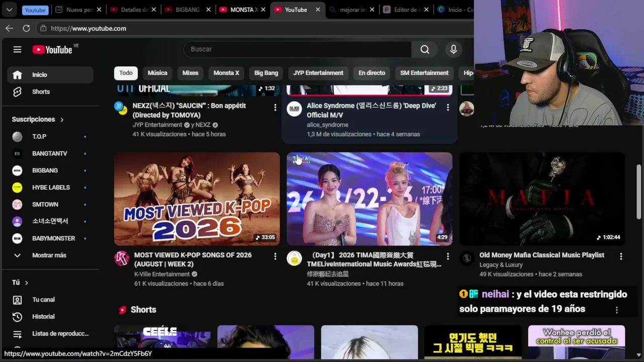Select the En directo filter chip

372,73
